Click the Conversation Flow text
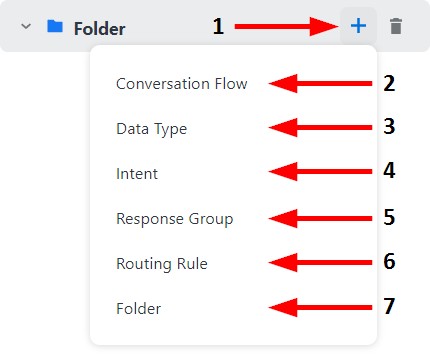 (182, 84)
